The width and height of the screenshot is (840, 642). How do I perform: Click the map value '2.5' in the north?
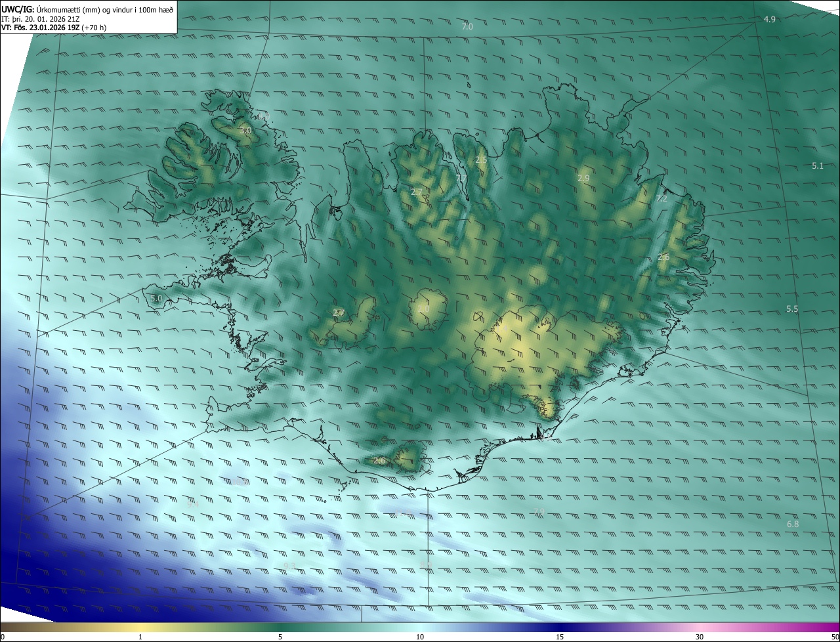481,160
